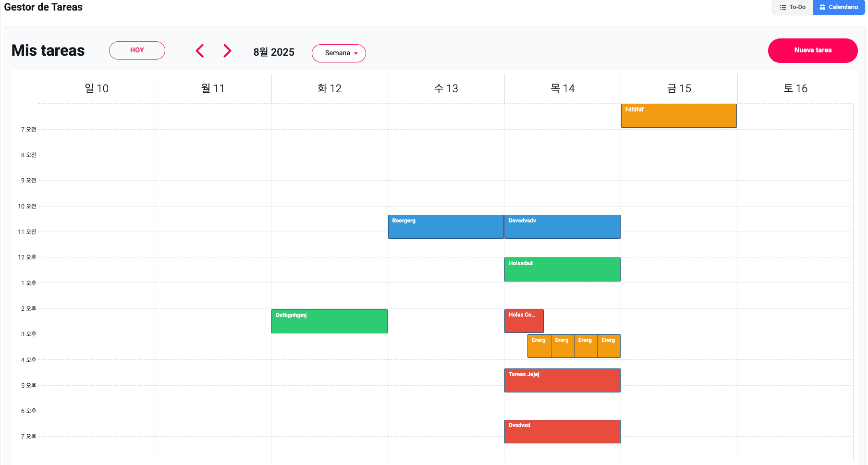The image size is (868, 465).
Task: Open the red Tareas Jejej event
Action: pyautogui.click(x=562, y=380)
